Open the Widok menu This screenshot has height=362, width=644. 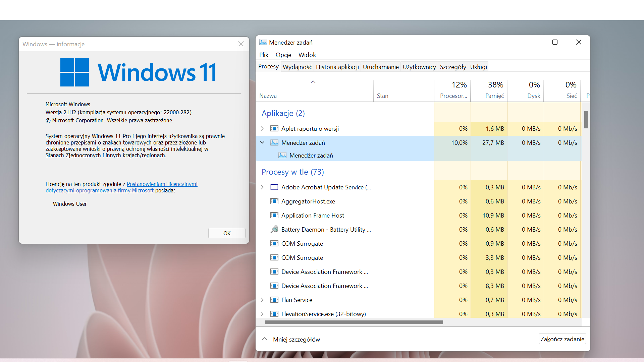(x=307, y=55)
